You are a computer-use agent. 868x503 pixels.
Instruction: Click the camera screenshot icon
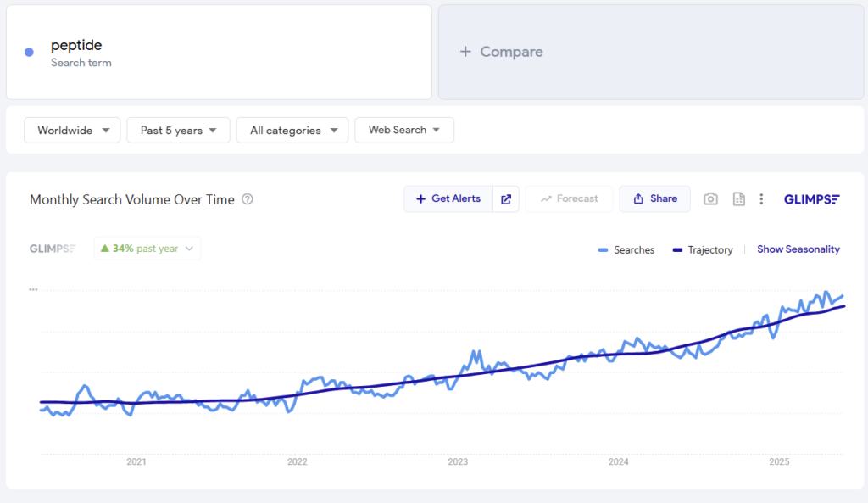pos(711,198)
